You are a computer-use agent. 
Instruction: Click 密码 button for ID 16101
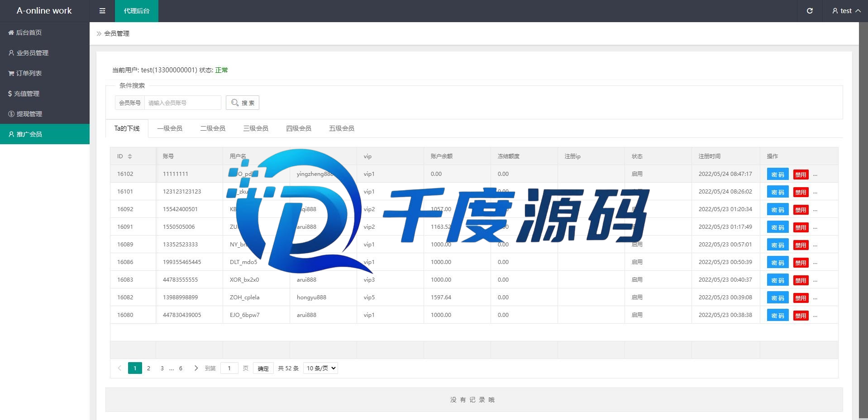coord(777,192)
